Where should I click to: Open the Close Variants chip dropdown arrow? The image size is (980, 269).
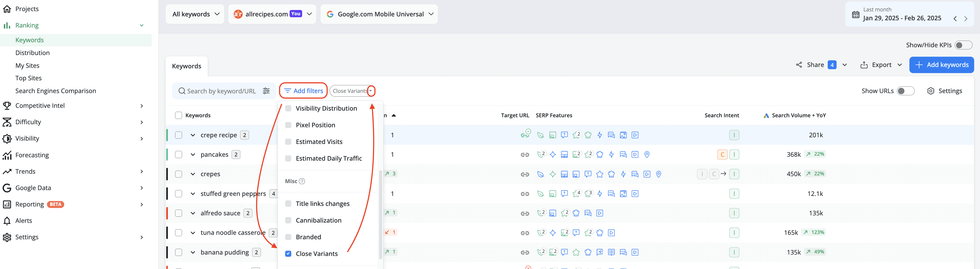(x=371, y=91)
